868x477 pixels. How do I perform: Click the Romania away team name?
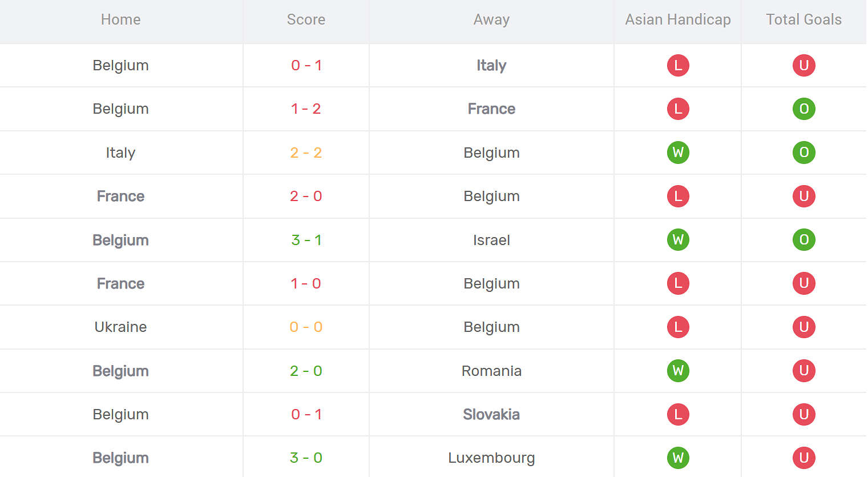click(x=491, y=371)
